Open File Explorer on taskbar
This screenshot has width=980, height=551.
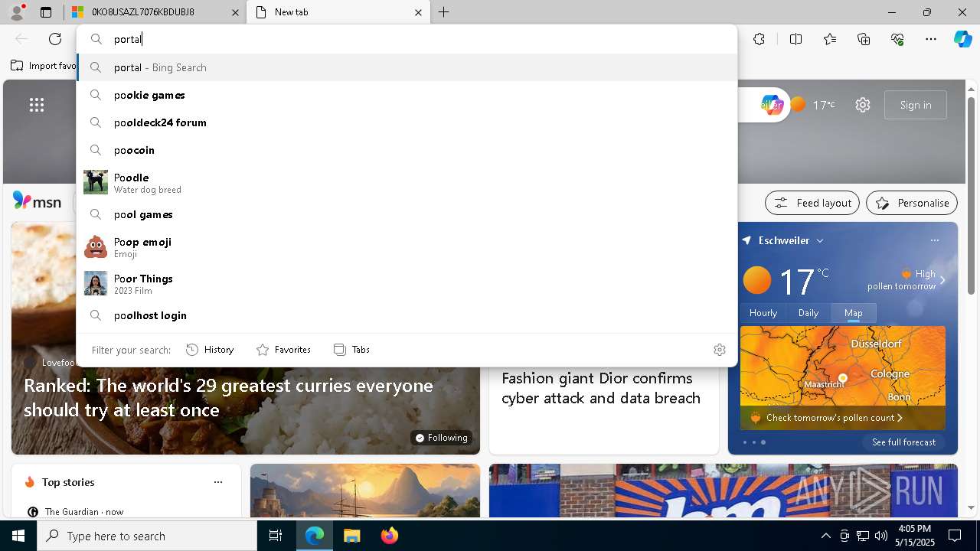click(351, 536)
